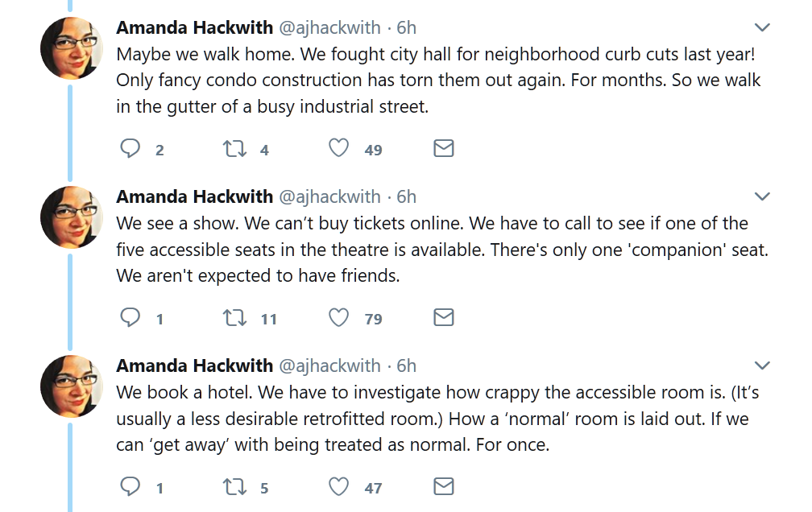This screenshot has height=512, width=812.
Task: Like the tweet with 47 likes
Action: [339, 487]
